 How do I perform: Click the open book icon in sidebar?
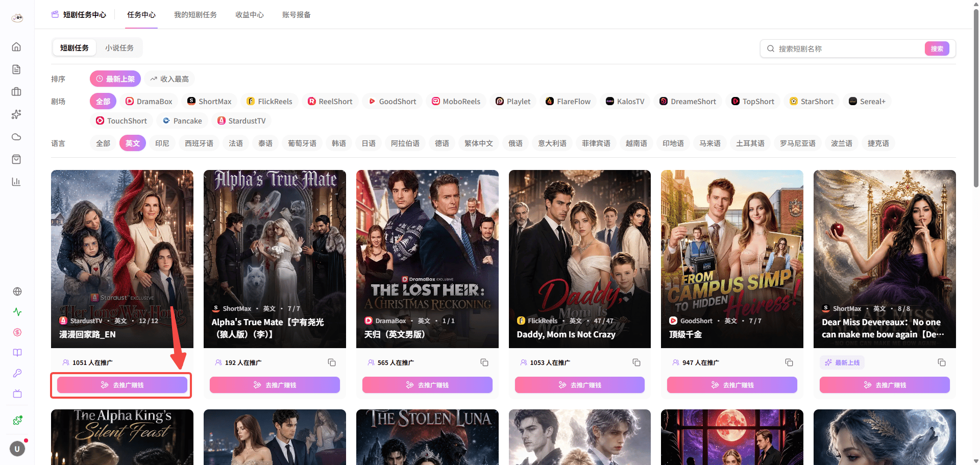tap(17, 353)
